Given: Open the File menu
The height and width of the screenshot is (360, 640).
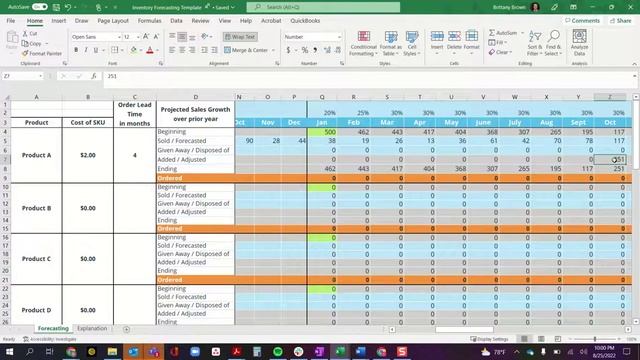Looking at the screenshot, I should pos(11,20).
